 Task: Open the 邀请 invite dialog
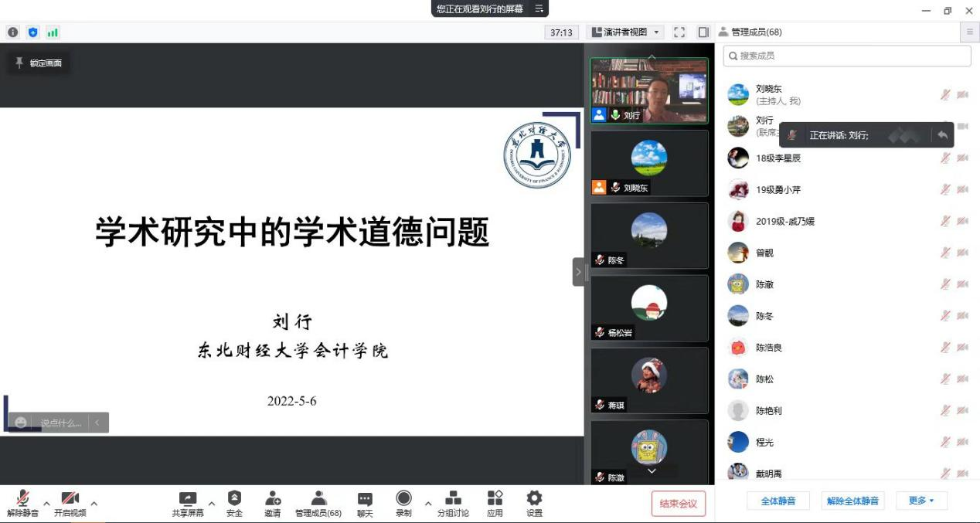point(272,503)
